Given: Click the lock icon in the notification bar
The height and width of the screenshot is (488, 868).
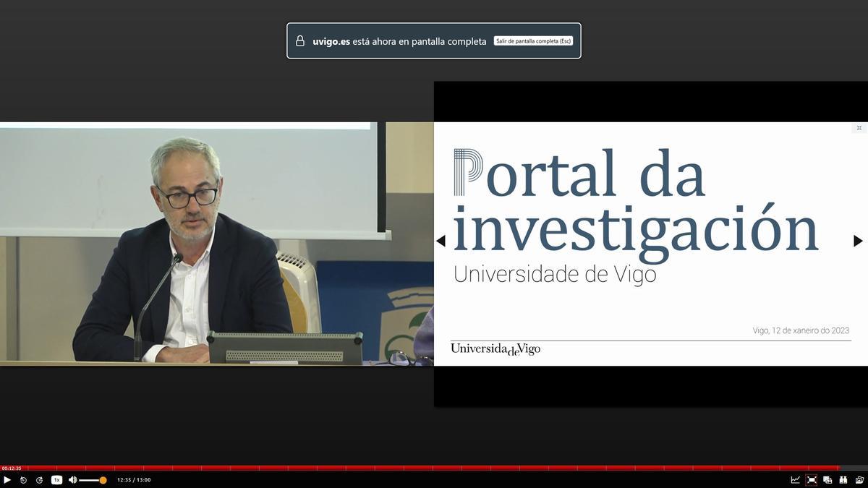Looking at the screenshot, I should 300,40.
